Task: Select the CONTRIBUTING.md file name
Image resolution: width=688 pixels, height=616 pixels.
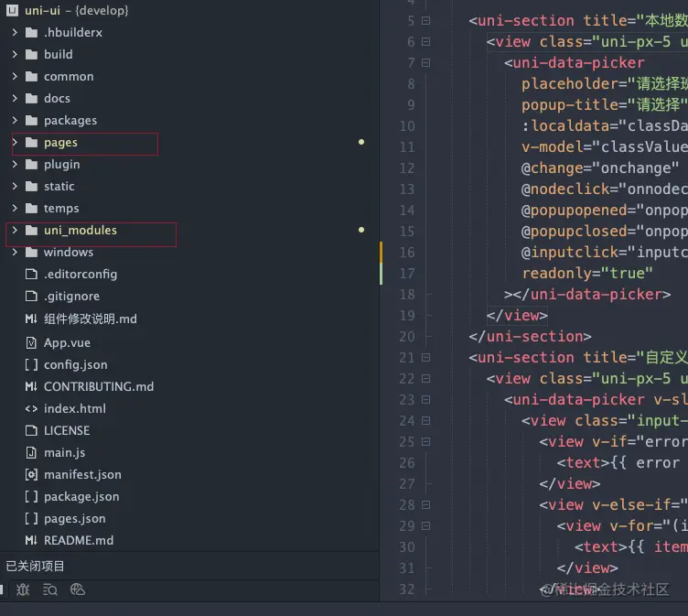Action: pos(99,386)
